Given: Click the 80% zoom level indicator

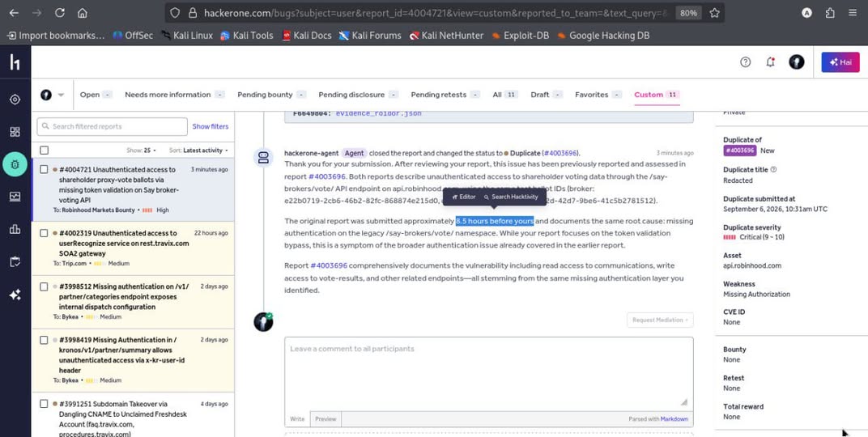Looking at the screenshot, I should click(x=688, y=13).
